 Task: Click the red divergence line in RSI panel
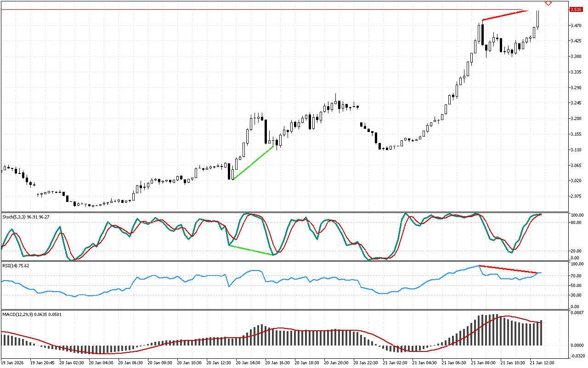[x=508, y=269]
